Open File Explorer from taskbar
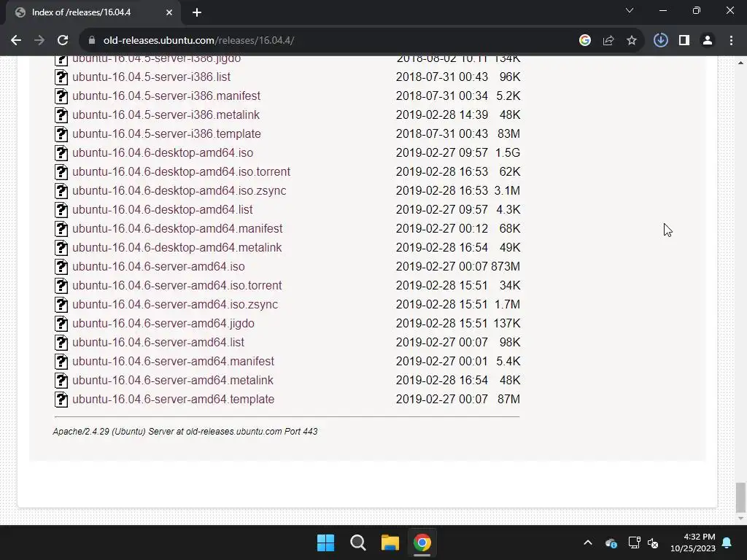Screen dimensions: 747x560 (x=390, y=542)
